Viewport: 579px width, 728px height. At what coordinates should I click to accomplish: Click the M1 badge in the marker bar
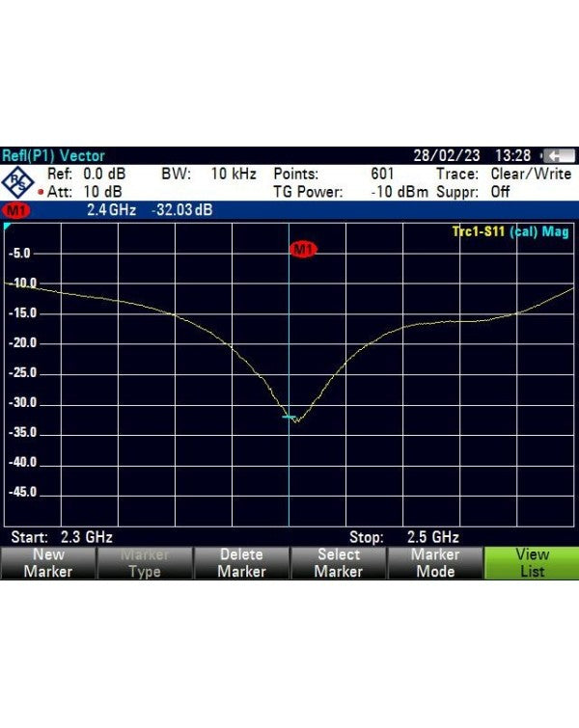tap(16, 210)
